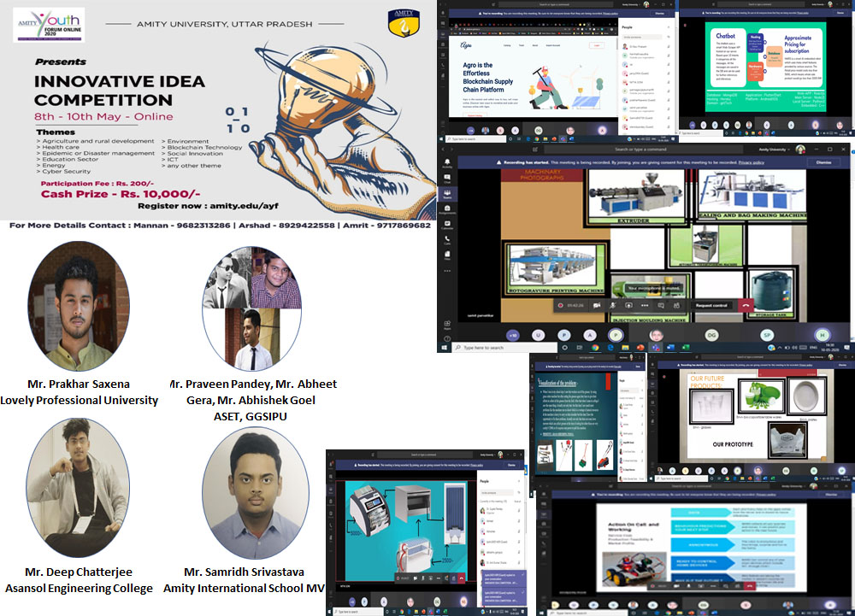Open more actions menu in machinery meeting toolbar
This screenshot has width=855, height=616.
pyautogui.click(x=645, y=306)
